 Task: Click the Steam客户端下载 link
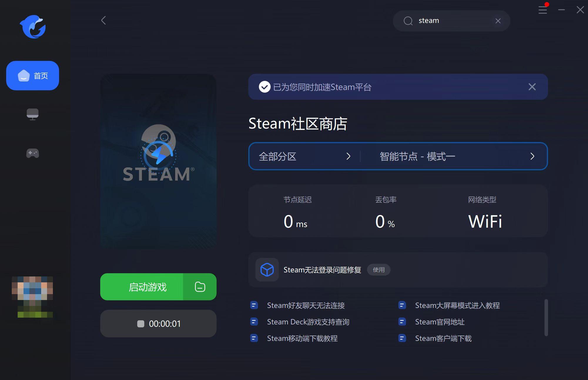point(443,338)
